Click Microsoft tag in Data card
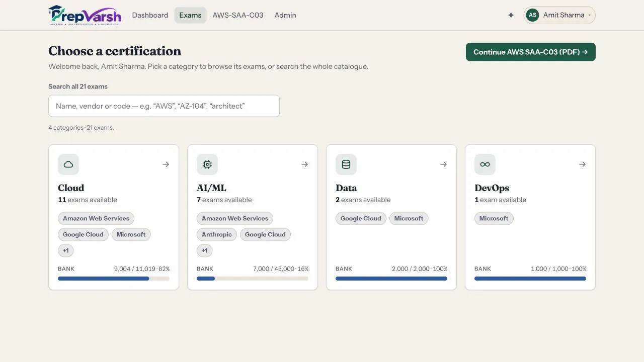Screen dimensions: 644x362 point(409,219)
